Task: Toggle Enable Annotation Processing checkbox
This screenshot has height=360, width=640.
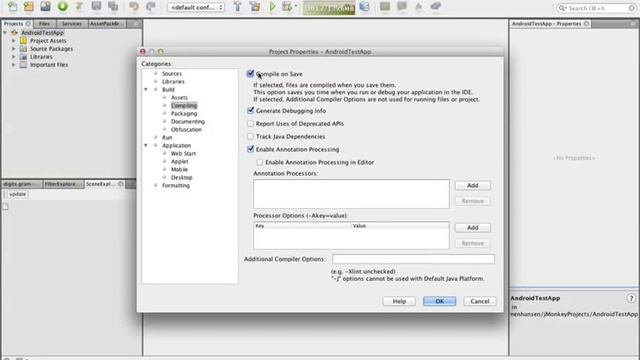Action: point(250,149)
